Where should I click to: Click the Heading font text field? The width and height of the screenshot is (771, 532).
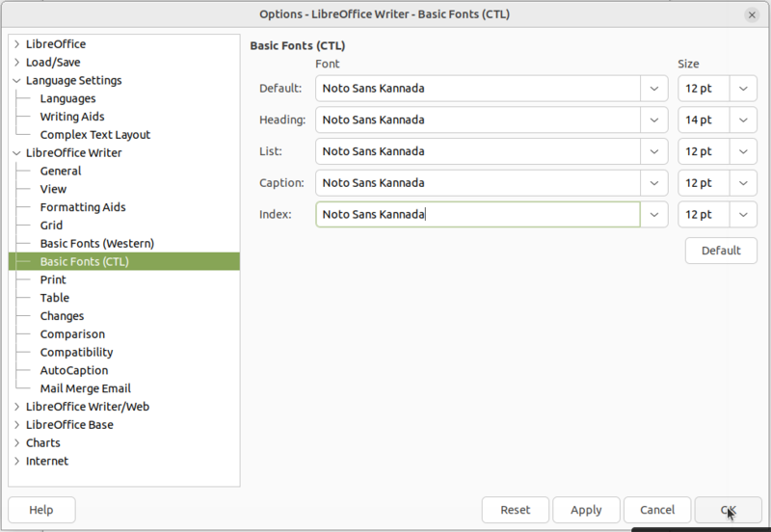tap(478, 120)
